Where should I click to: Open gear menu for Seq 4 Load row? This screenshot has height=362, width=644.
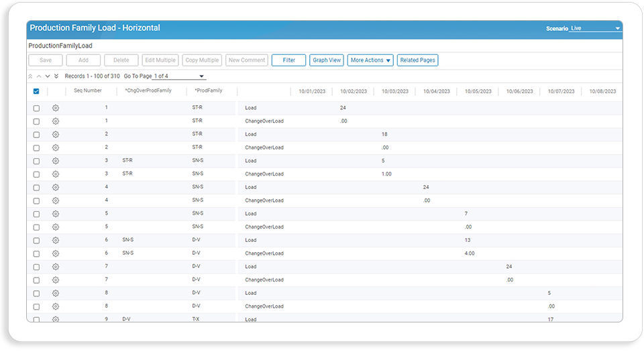56,187
